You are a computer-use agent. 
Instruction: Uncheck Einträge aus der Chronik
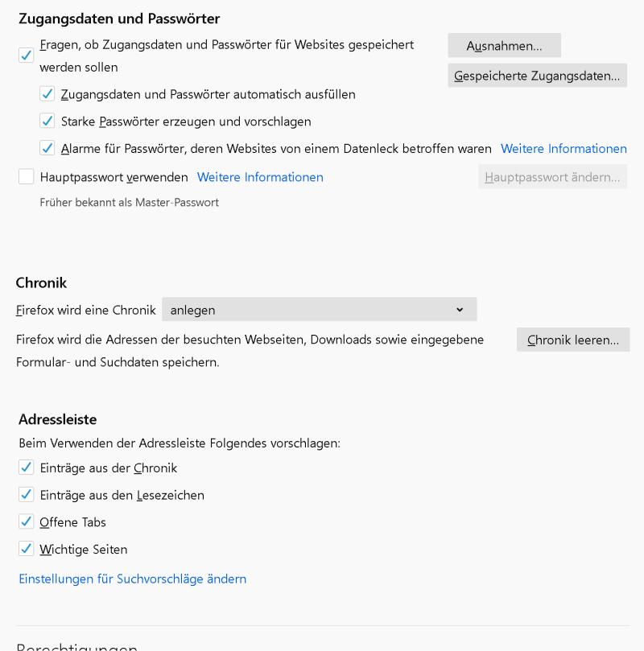(27, 468)
